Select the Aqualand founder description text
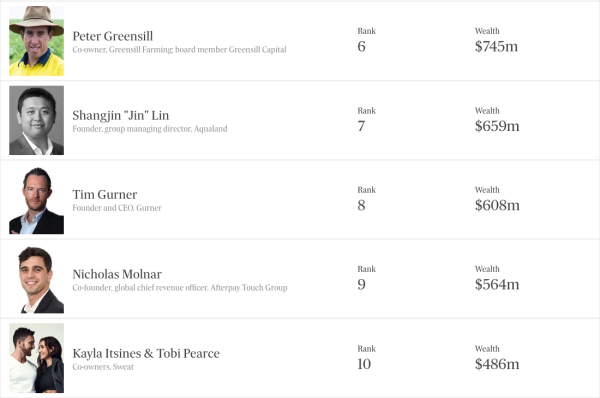Image resolution: width=600 pixels, height=398 pixels. tap(150, 129)
